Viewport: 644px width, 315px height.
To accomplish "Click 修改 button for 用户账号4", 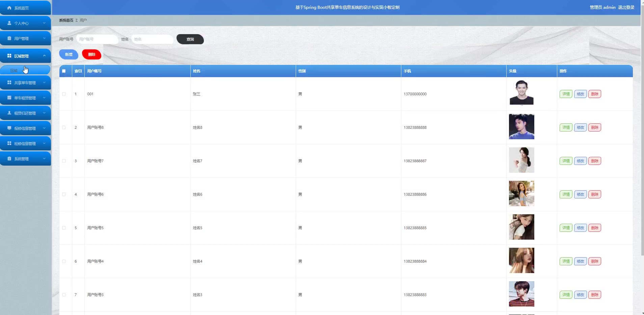I will [580, 261].
